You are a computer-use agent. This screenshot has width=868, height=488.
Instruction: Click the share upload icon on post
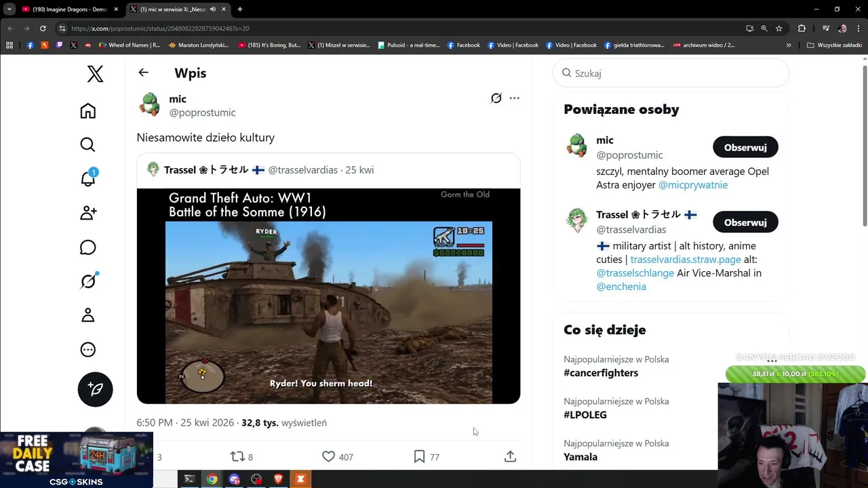(510, 457)
